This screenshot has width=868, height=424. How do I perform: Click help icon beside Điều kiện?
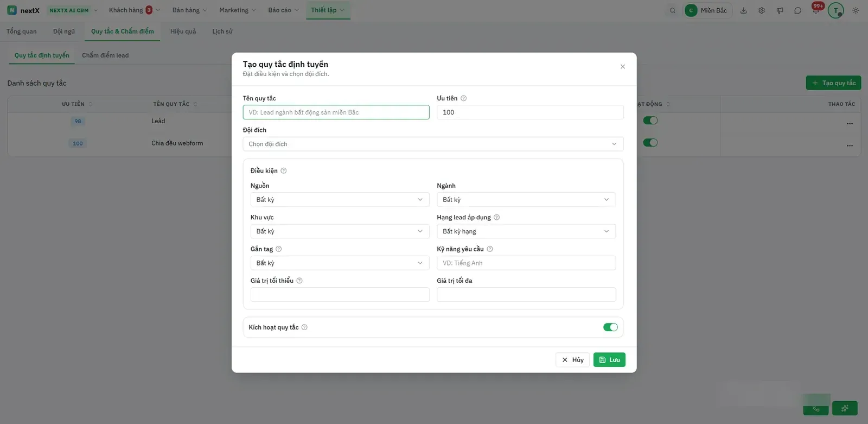pyautogui.click(x=284, y=170)
